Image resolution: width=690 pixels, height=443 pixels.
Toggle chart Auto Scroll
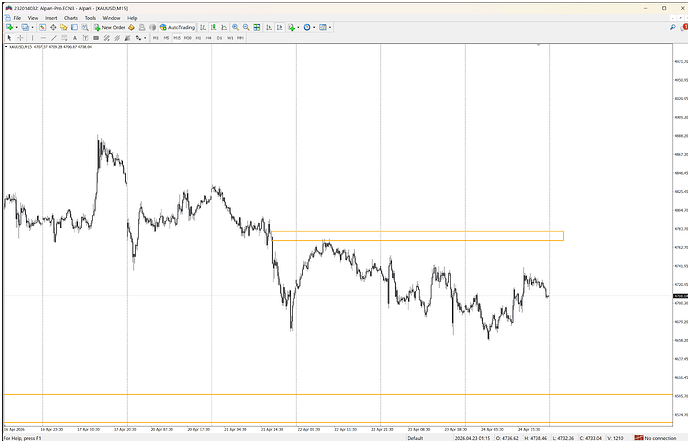tap(268, 27)
